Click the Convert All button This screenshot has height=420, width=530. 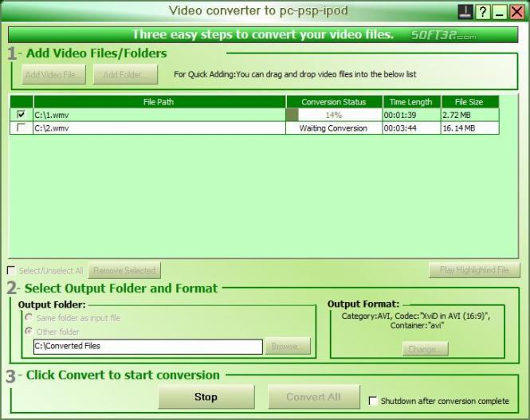coord(313,397)
